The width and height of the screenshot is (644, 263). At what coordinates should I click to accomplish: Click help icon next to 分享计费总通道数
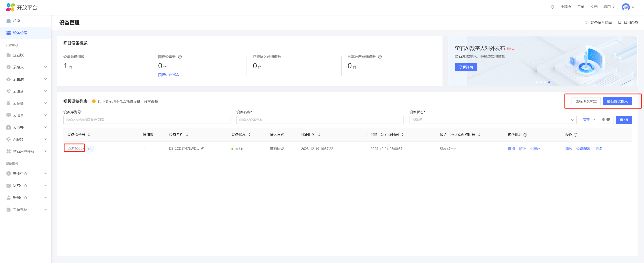[x=380, y=57]
